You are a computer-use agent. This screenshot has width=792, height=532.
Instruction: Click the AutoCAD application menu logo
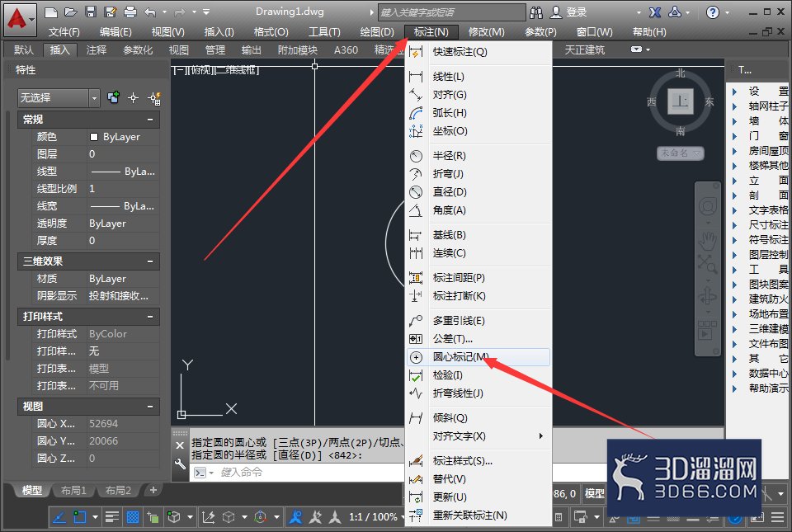pyautogui.click(x=19, y=20)
